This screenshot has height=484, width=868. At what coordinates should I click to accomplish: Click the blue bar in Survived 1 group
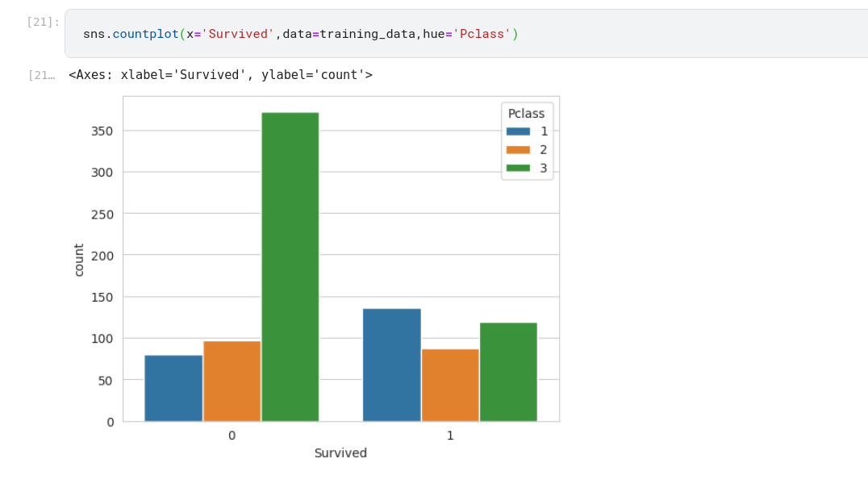pos(391,365)
